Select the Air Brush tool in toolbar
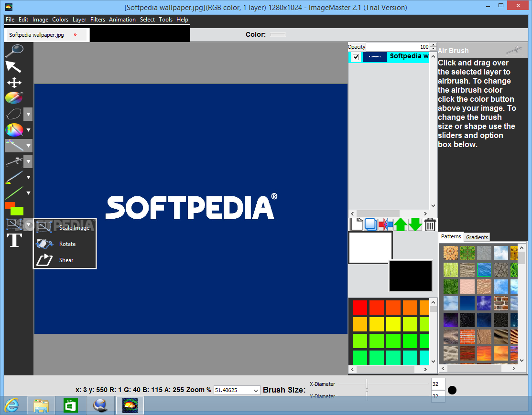Viewport: 532px width, 415px height. click(x=14, y=161)
